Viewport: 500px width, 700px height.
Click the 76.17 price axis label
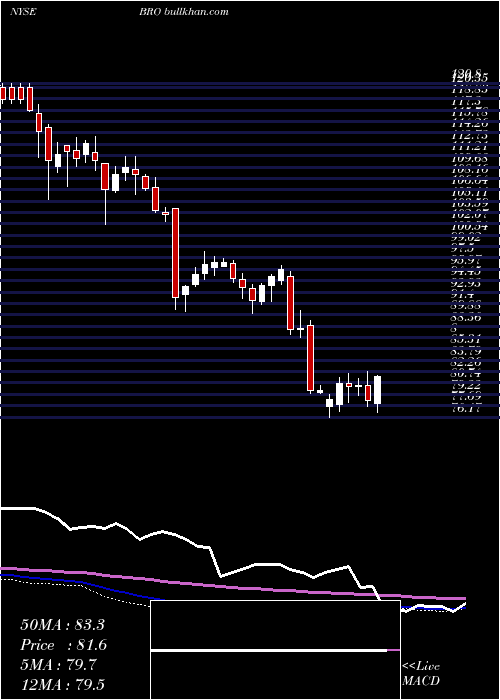[x=468, y=408]
